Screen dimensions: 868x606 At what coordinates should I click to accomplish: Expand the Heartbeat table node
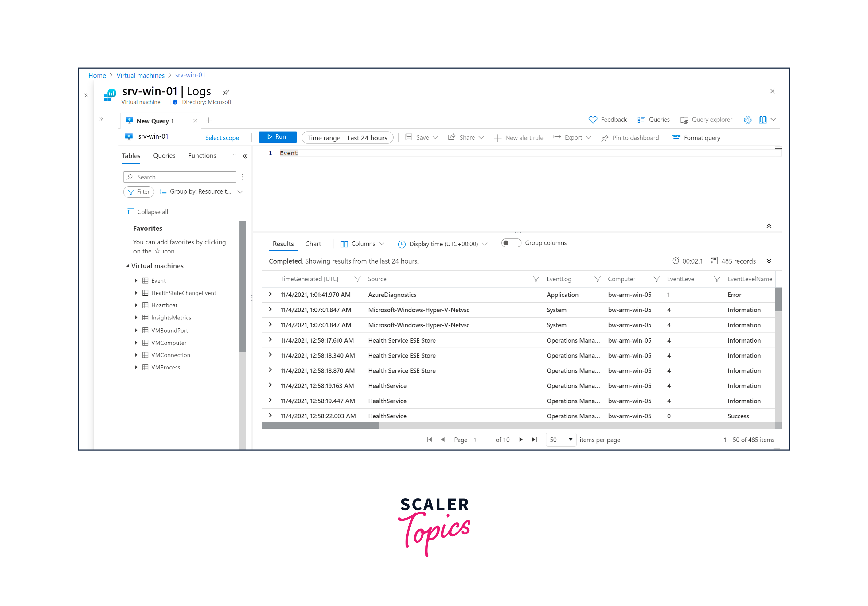[x=136, y=305]
